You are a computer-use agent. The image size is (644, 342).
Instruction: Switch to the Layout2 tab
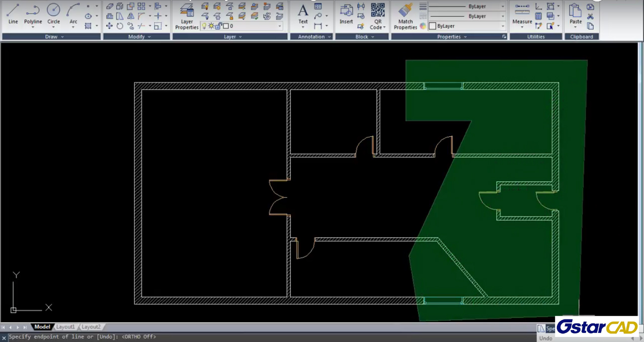(91, 327)
